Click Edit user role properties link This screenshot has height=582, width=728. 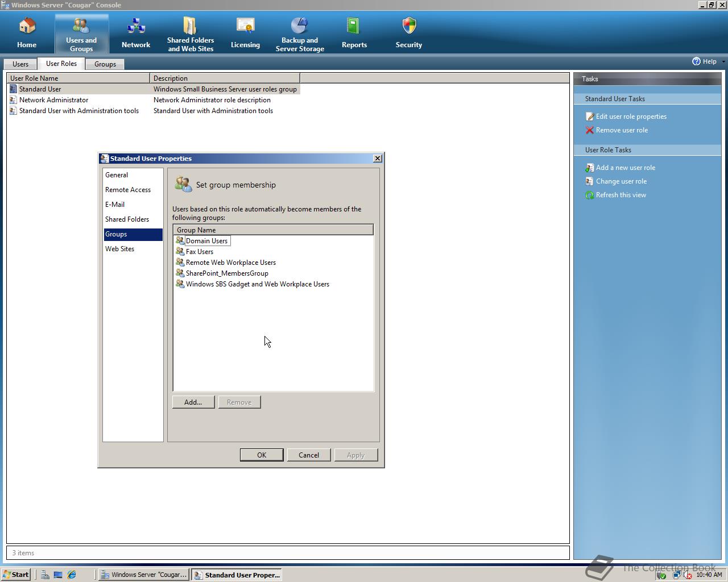[631, 117]
